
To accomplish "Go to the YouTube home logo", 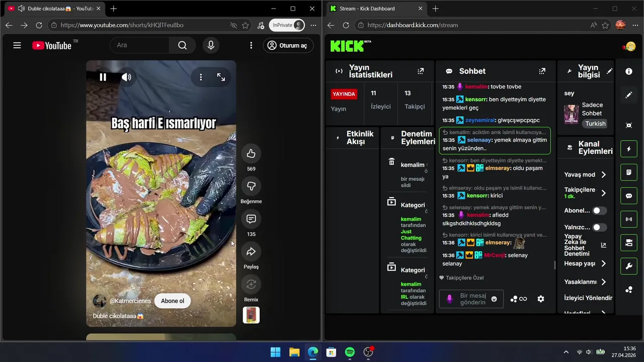I will (52, 45).
